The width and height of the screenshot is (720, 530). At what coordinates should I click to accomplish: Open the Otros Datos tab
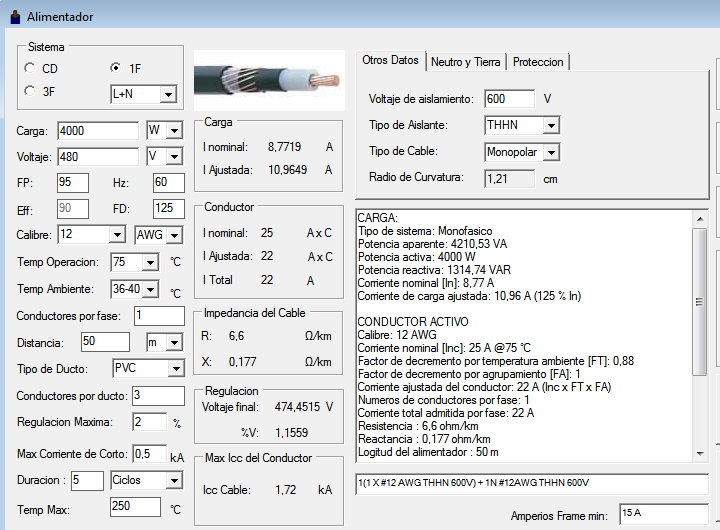[390, 60]
